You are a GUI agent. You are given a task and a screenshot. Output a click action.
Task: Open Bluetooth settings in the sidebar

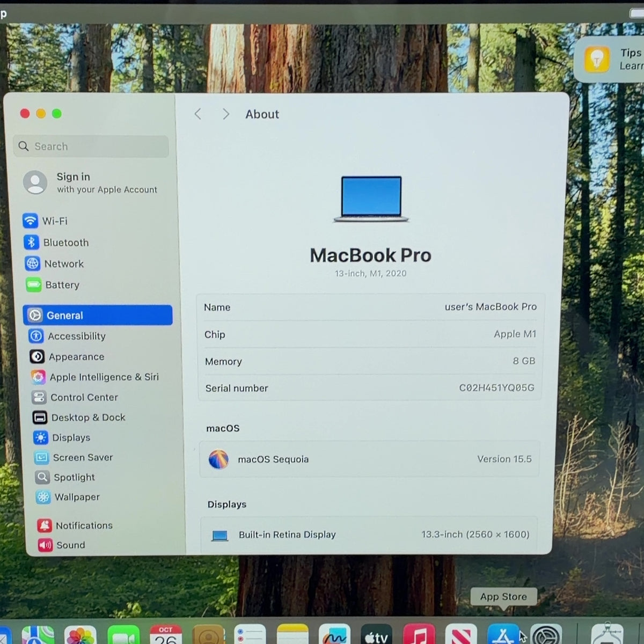pos(56,243)
